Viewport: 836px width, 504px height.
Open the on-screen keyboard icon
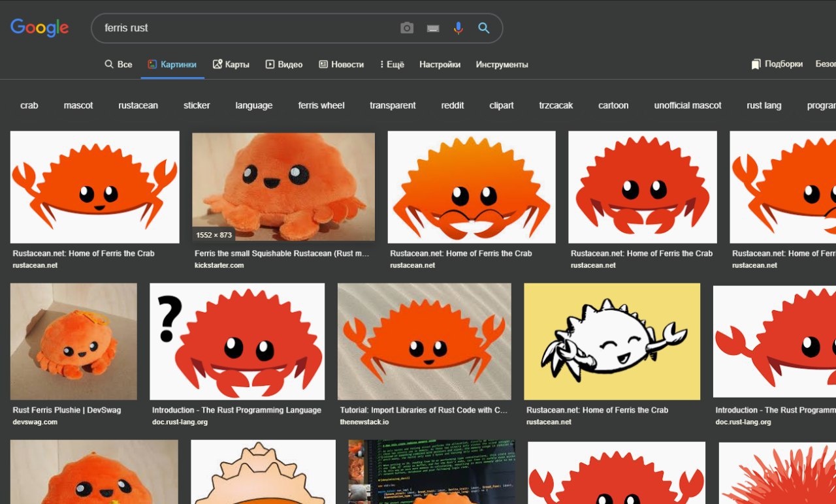coord(433,28)
